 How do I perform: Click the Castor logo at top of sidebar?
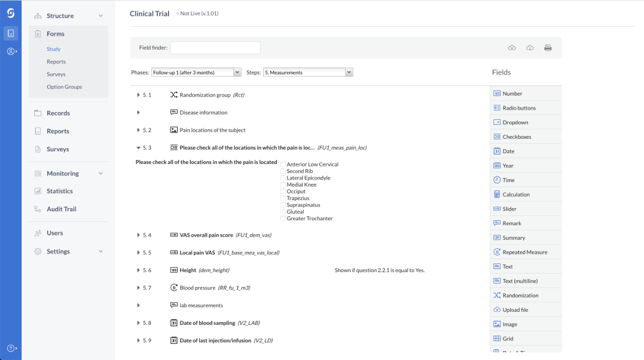click(x=11, y=13)
